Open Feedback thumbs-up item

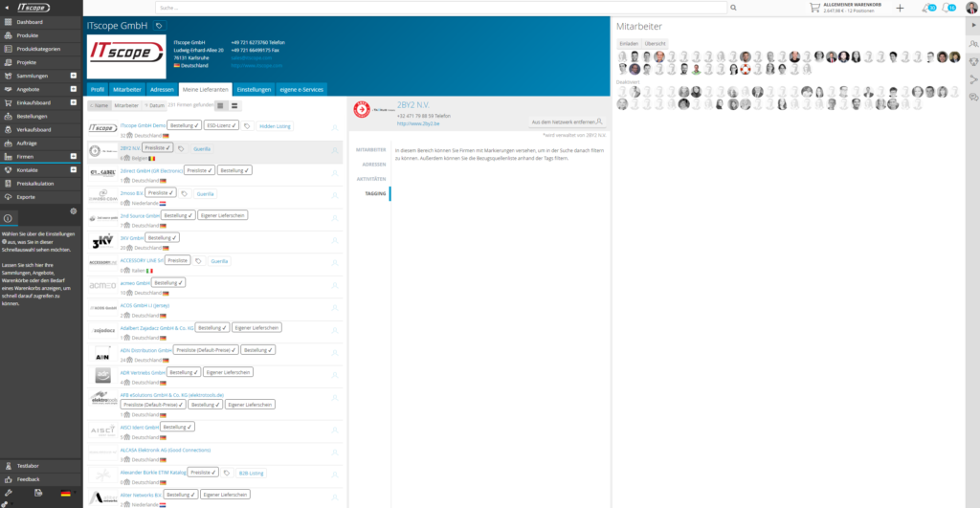click(40, 479)
